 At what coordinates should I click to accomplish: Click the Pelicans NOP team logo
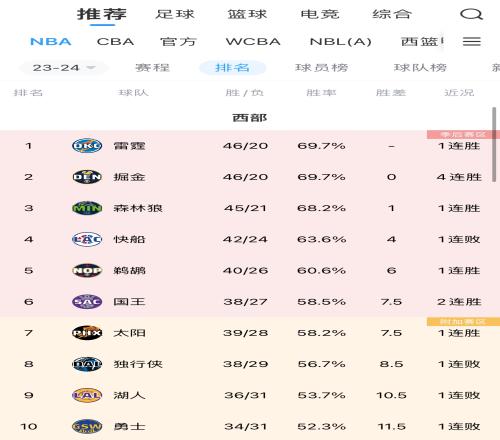(87, 270)
